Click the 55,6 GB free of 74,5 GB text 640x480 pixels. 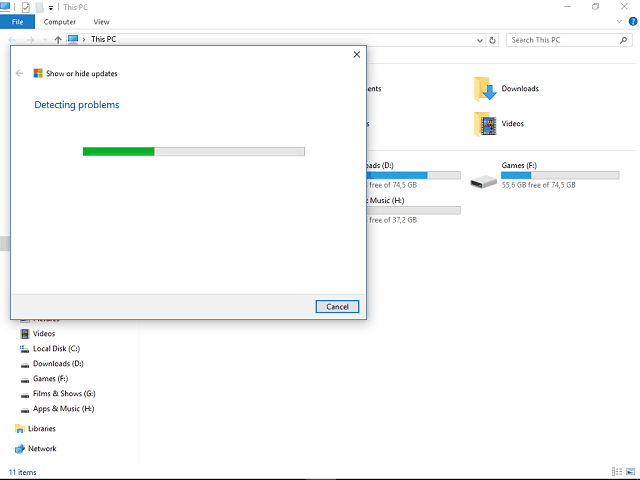click(x=538, y=185)
